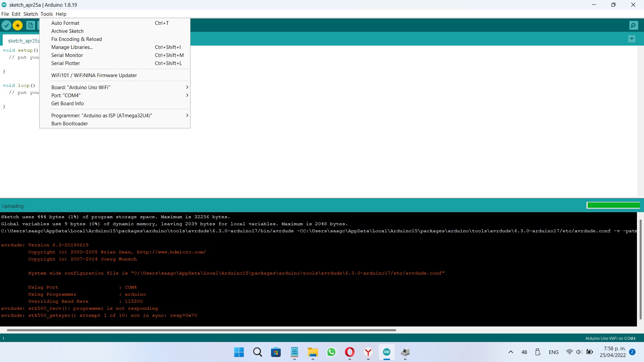Open File Explorer from taskbar
Screen dimensions: 644x362
pyautogui.click(x=313, y=352)
